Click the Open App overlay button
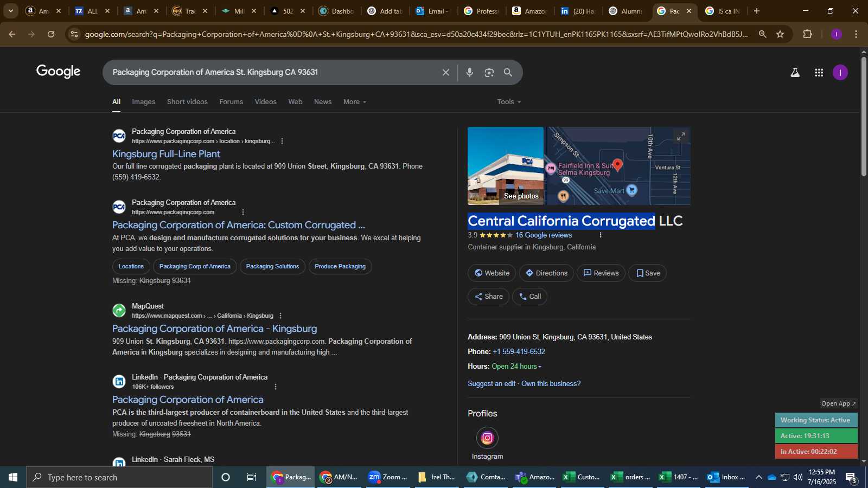 838,403
